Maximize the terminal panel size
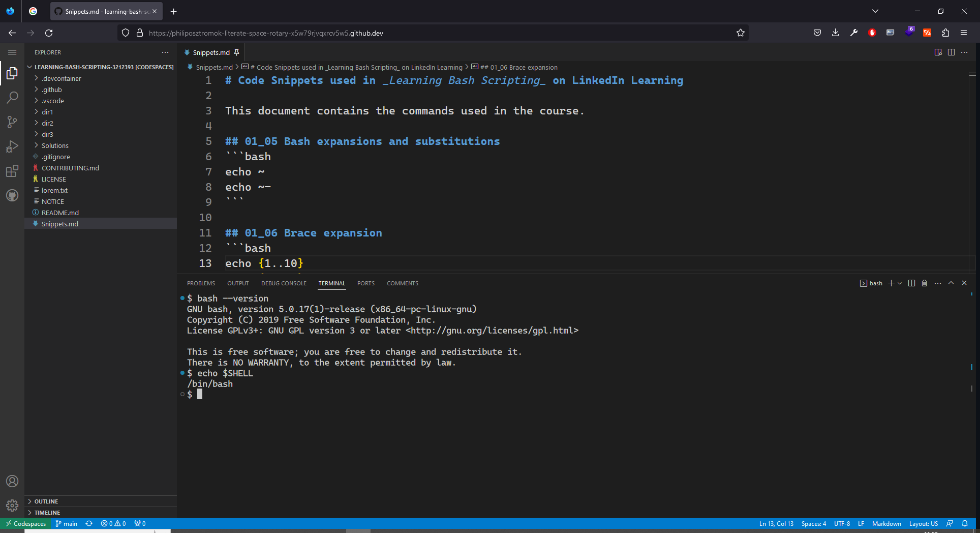The height and width of the screenshot is (533, 980). point(951,283)
